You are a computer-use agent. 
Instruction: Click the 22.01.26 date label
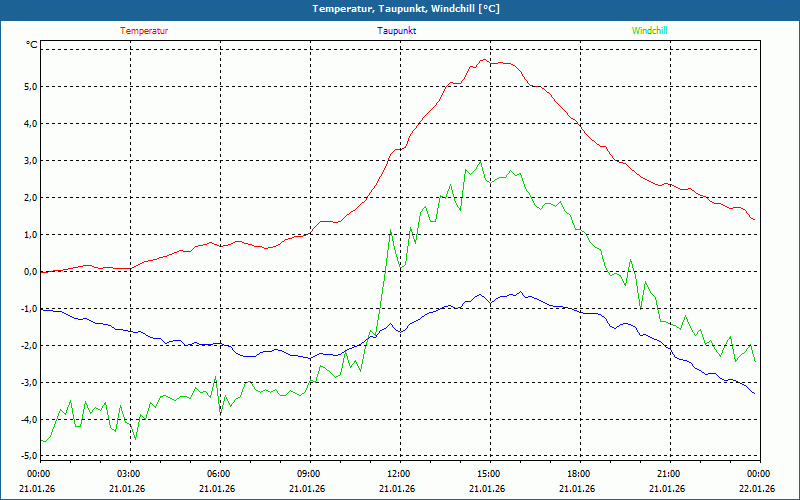[x=757, y=489]
